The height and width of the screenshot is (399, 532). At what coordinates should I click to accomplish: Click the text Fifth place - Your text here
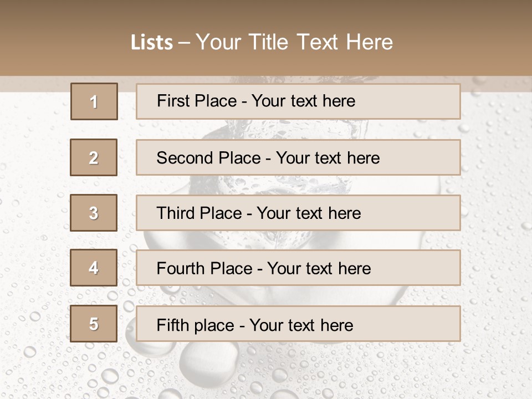point(255,325)
